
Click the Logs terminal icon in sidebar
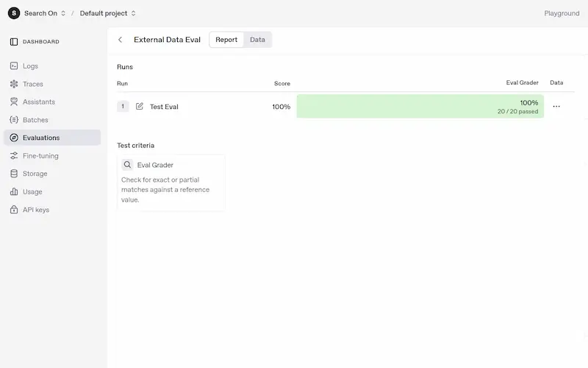[14, 66]
